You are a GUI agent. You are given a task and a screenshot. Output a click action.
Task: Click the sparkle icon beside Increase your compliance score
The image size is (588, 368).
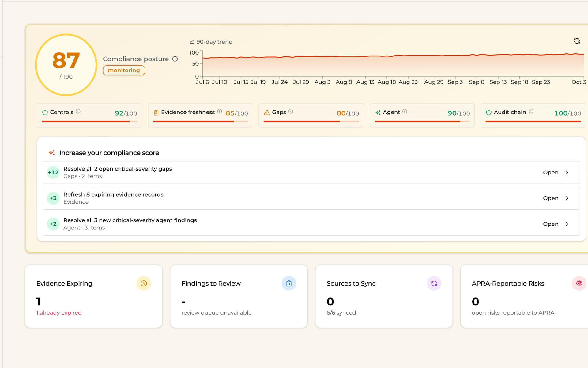point(52,153)
